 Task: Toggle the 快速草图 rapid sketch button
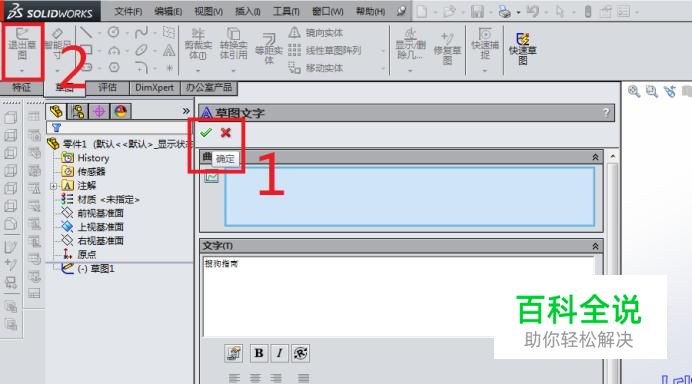(523, 48)
